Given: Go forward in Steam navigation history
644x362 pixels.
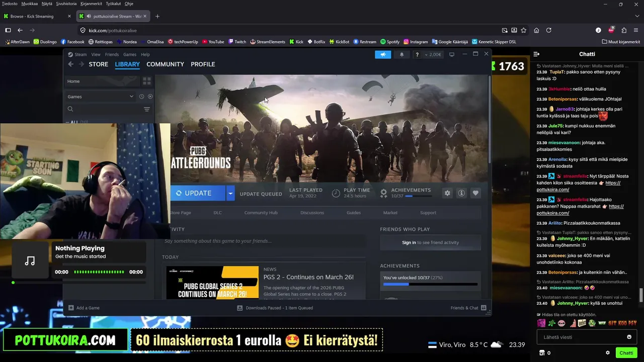Looking at the screenshot, I should point(80,64).
